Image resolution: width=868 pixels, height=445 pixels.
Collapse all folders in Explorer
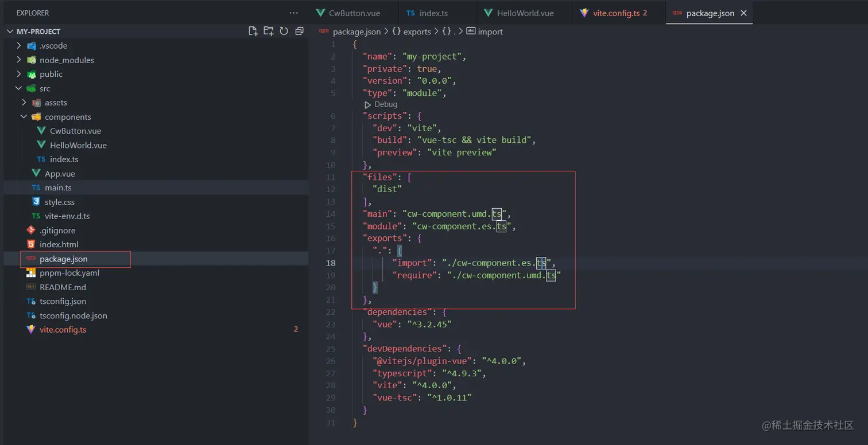[299, 31]
